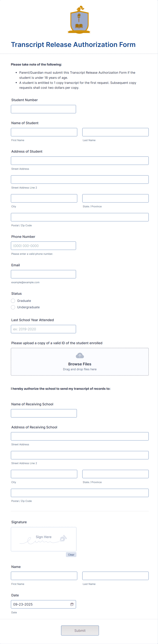
Task: Click the City field under Address of Student
Action: (44, 198)
